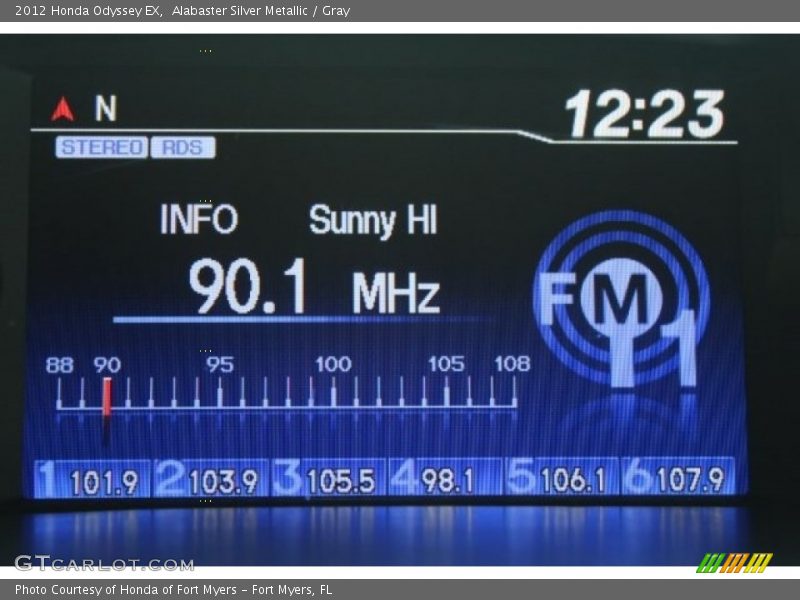The width and height of the screenshot is (800, 600).
Task: Click the 90.1 MHz frequency readout
Action: [x=314, y=286]
